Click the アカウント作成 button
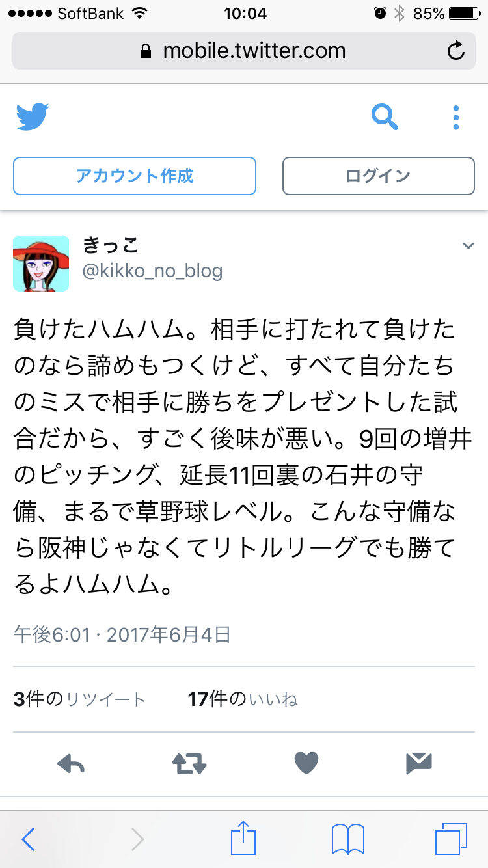 tap(135, 176)
